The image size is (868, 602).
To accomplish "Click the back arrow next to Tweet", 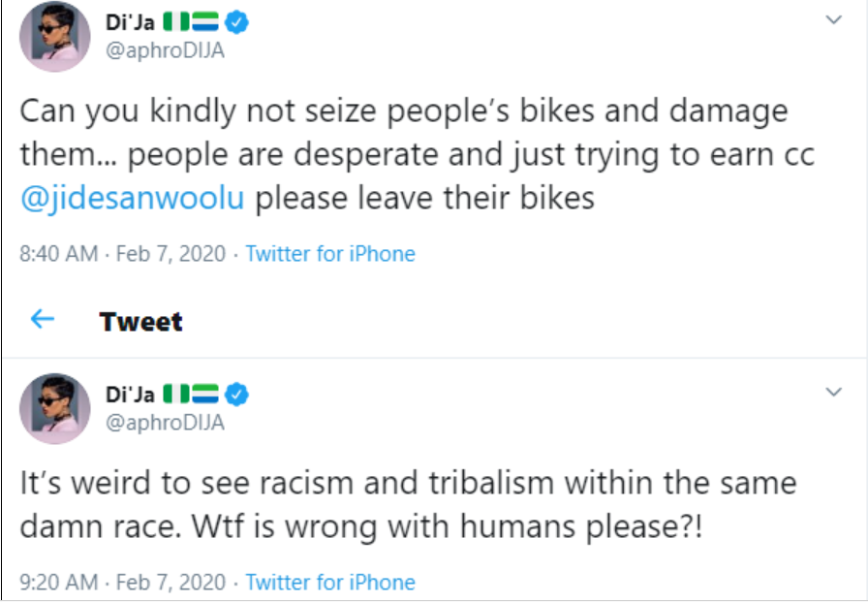I will coord(42,320).
